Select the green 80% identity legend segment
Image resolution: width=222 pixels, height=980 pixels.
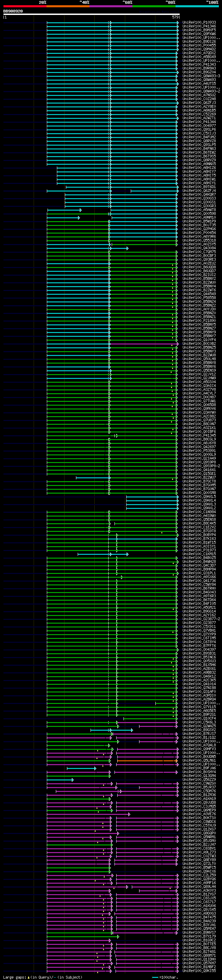(x=154, y=6)
